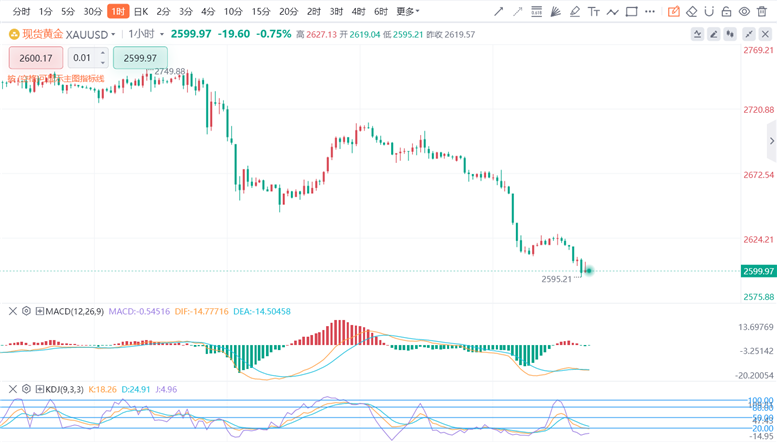Delete all drawings with trash icon
This screenshot has width=777, height=444.
(x=762, y=11)
